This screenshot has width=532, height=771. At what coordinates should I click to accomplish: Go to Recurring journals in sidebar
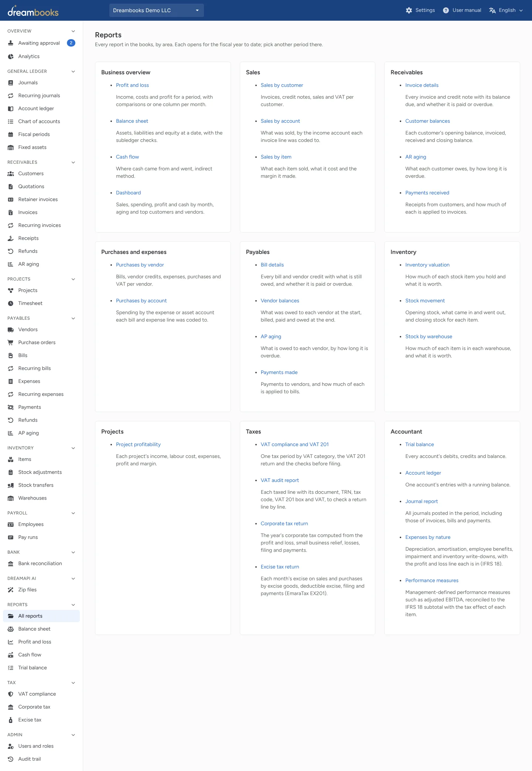coord(41,95)
